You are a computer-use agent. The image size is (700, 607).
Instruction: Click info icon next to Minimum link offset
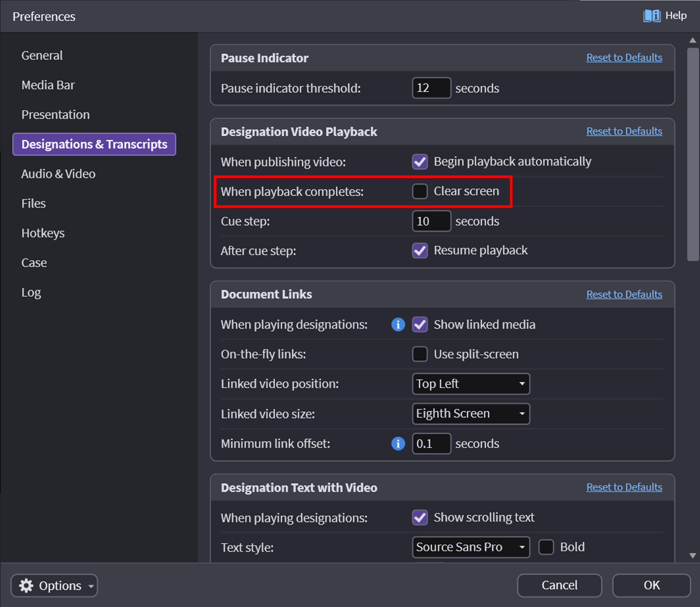[x=398, y=443]
